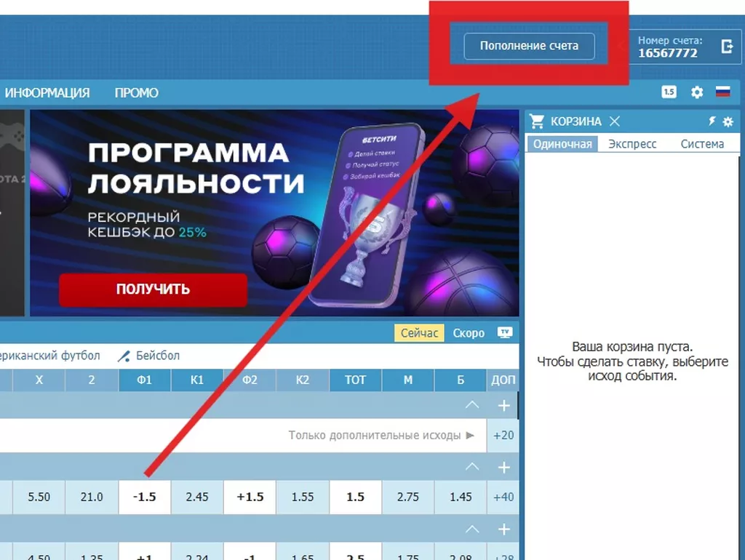Open settings gear in top navigation bar
745x560 pixels.
coord(696,92)
